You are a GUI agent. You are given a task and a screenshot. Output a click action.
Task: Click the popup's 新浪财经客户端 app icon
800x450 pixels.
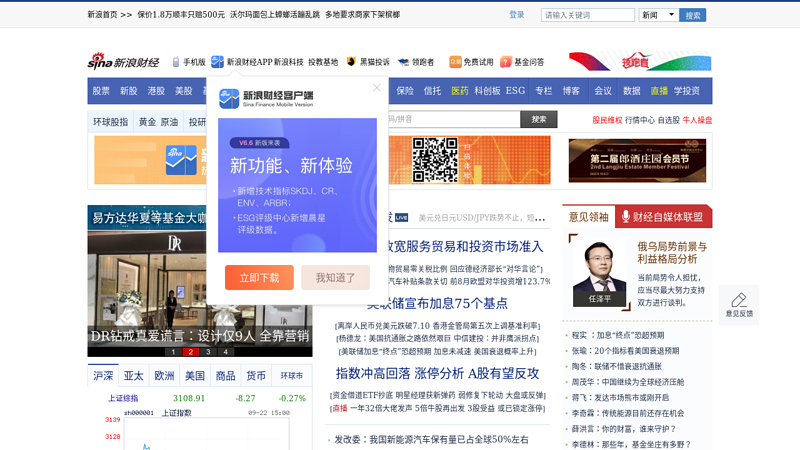click(229, 98)
